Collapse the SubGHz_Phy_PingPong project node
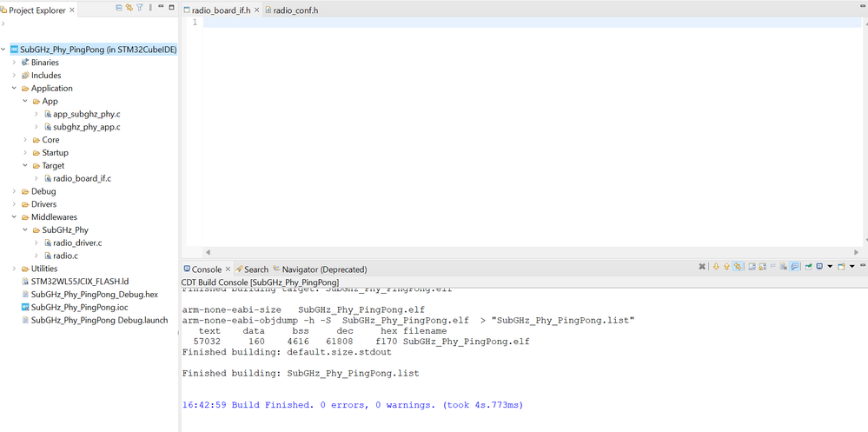 click(x=3, y=50)
